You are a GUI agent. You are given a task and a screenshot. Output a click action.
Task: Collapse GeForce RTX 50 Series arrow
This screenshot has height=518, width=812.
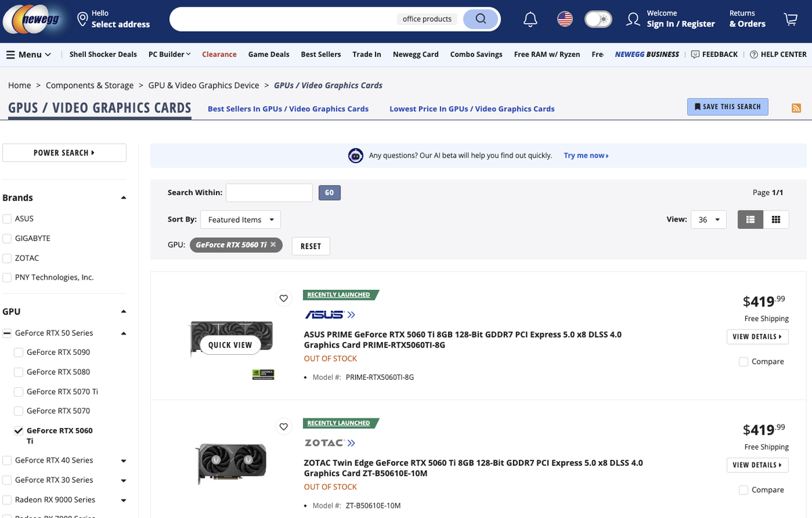(123, 333)
